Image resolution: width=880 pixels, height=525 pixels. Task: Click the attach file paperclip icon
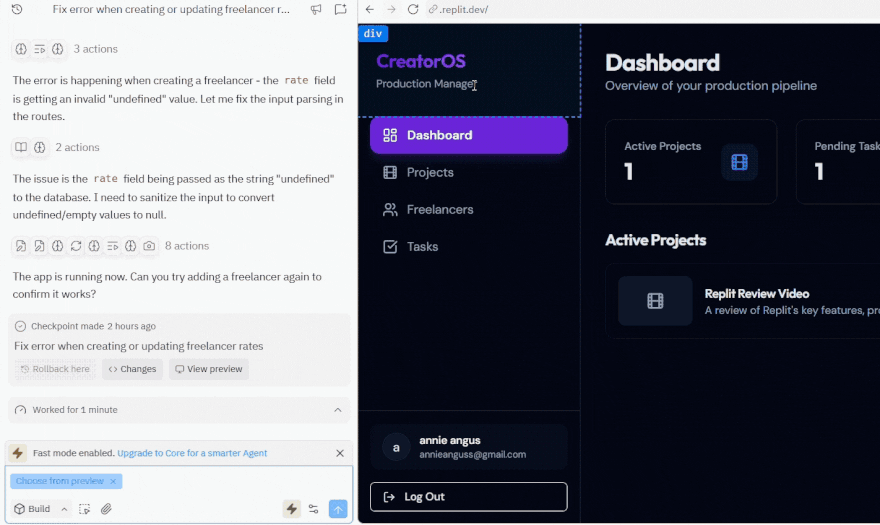pos(106,509)
